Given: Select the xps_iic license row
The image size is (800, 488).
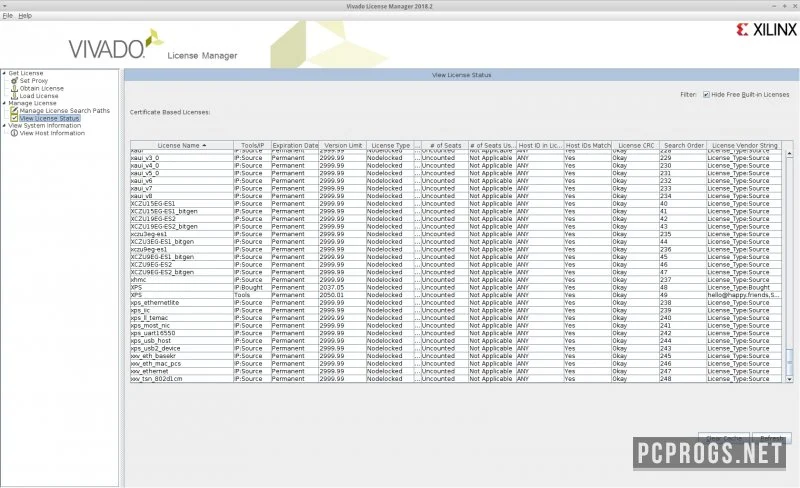Looking at the screenshot, I should 456,310.
